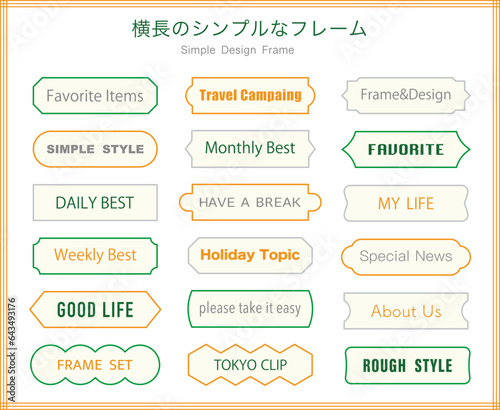
Task: Click the Holiday Topic frame
Action: (x=250, y=255)
